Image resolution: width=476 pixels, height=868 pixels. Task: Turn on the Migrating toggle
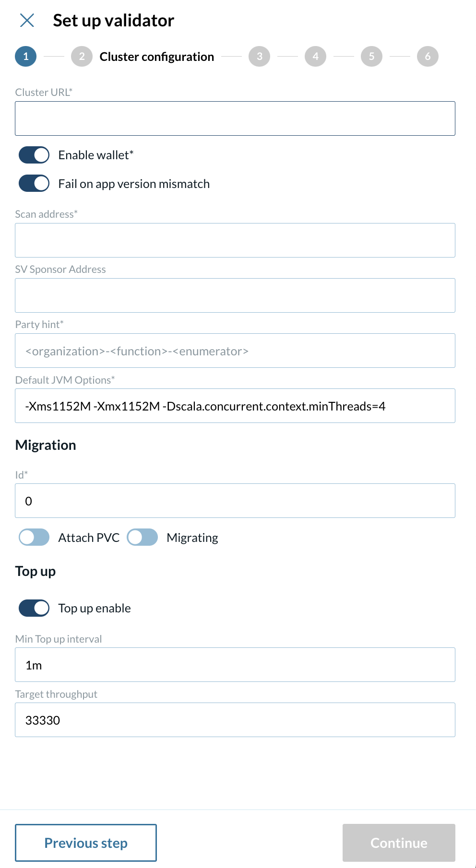click(x=142, y=538)
